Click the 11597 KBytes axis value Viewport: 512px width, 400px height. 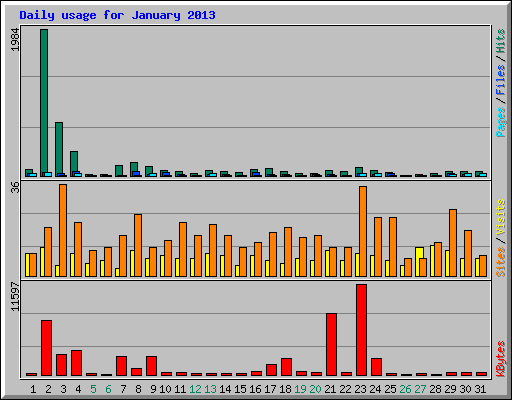coord(15,297)
